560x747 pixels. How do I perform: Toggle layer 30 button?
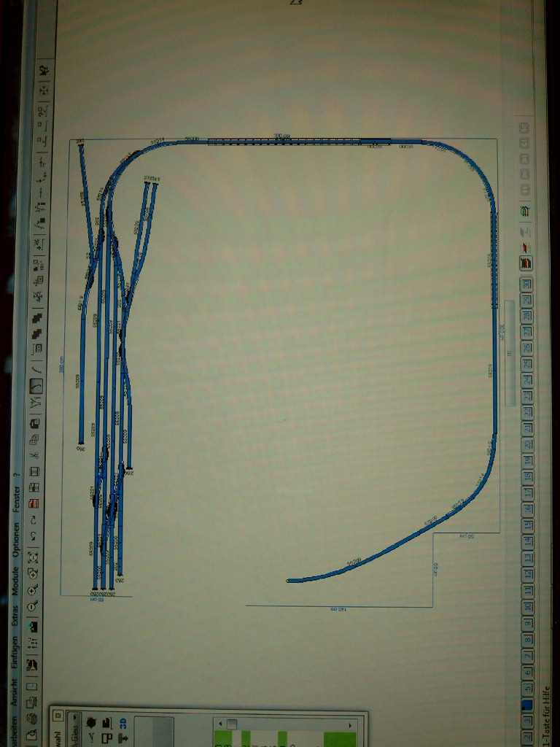526,284
